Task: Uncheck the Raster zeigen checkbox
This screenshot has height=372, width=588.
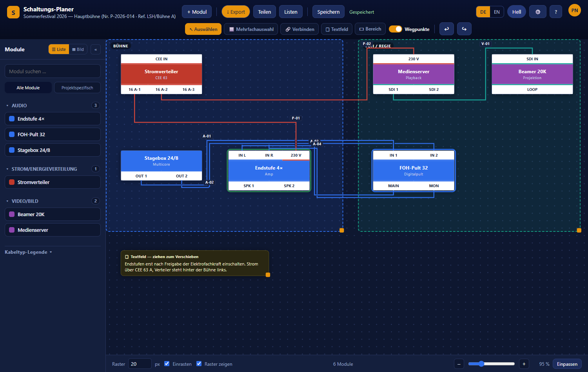Action: coord(199,364)
